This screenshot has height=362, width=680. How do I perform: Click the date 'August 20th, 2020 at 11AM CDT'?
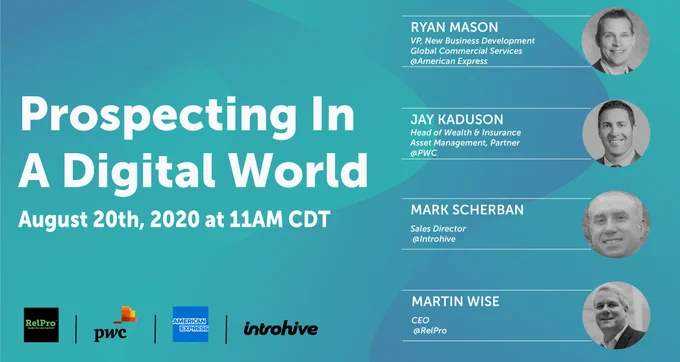(174, 219)
